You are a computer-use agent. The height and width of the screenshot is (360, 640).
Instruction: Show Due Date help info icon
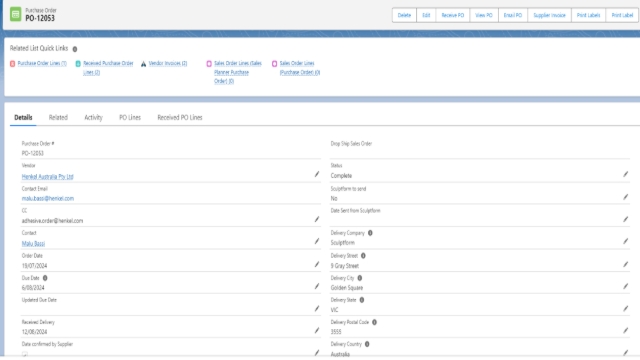[x=45, y=278]
